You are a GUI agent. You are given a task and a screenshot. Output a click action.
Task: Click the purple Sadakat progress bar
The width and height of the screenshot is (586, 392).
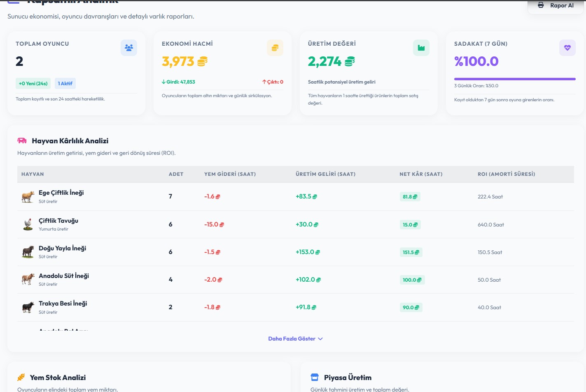pyautogui.click(x=515, y=79)
